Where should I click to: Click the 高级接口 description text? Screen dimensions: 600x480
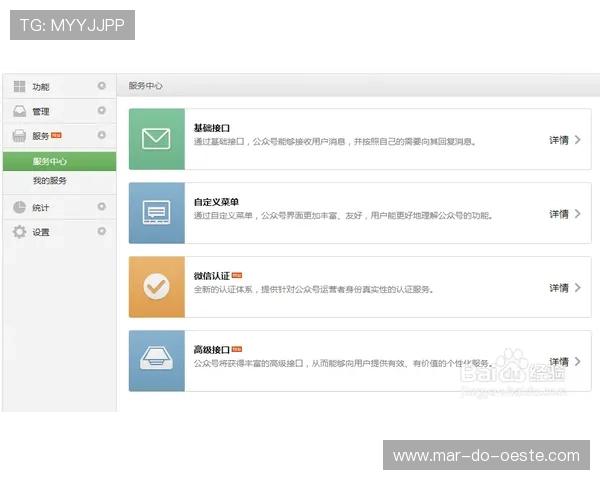343,363
